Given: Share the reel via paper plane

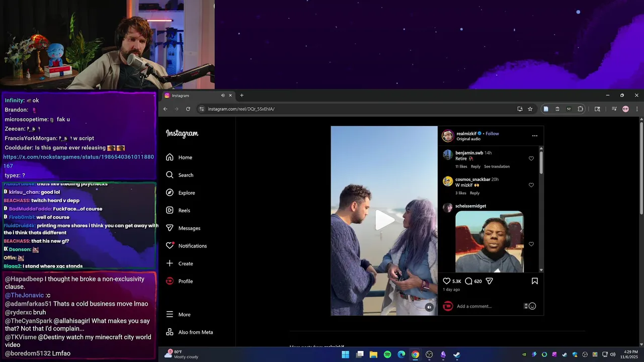Looking at the screenshot, I should click(489, 281).
